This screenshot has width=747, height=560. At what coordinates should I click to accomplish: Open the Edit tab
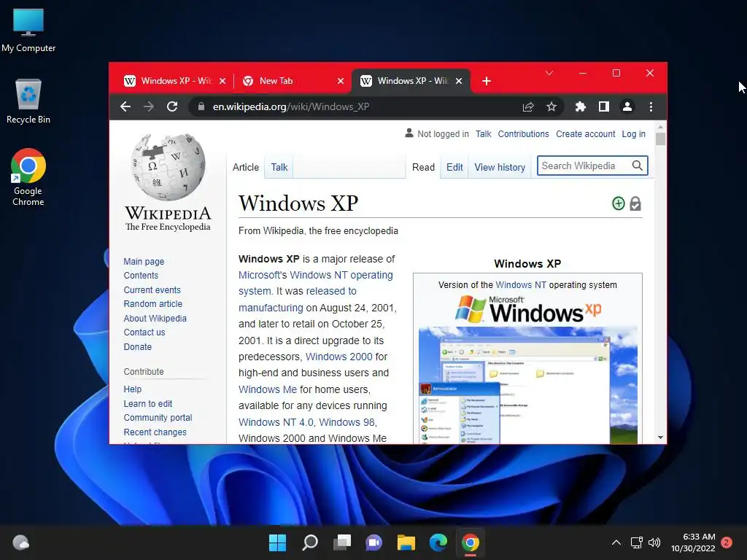point(454,167)
